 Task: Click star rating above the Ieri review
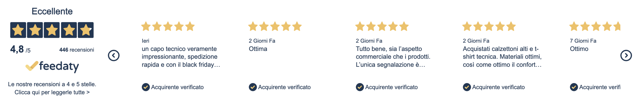coord(168,26)
